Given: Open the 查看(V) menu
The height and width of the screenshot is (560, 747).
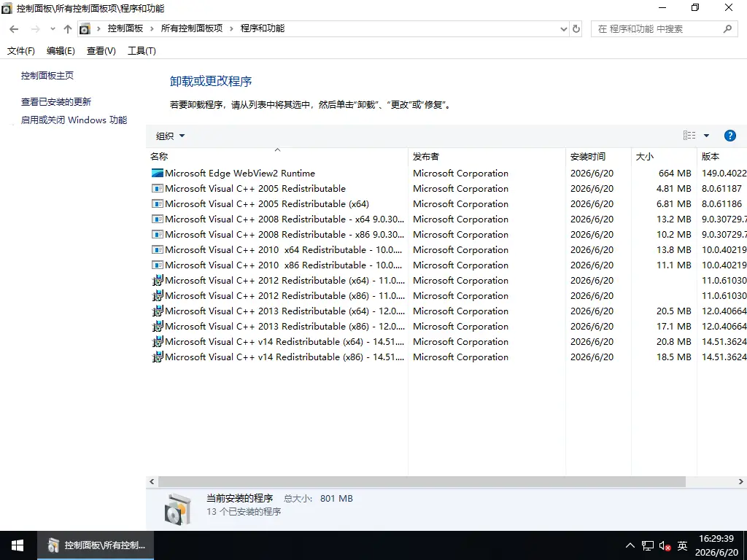Looking at the screenshot, I should (101, 50).
